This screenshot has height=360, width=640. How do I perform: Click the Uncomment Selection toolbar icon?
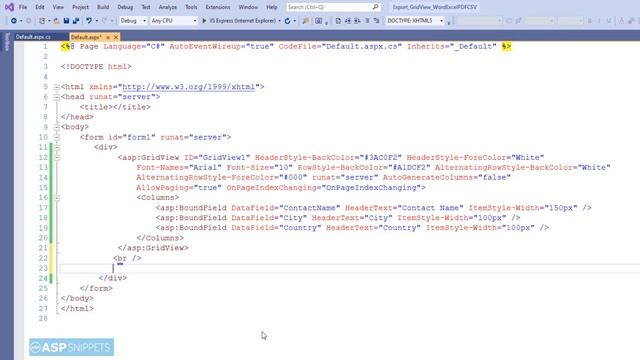[x=376, y=21]
